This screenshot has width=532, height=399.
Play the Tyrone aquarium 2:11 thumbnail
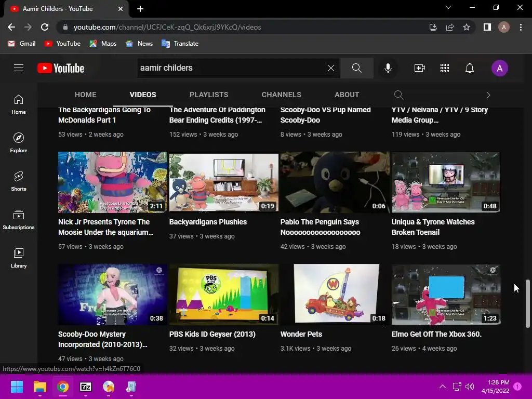pos(113,182)
